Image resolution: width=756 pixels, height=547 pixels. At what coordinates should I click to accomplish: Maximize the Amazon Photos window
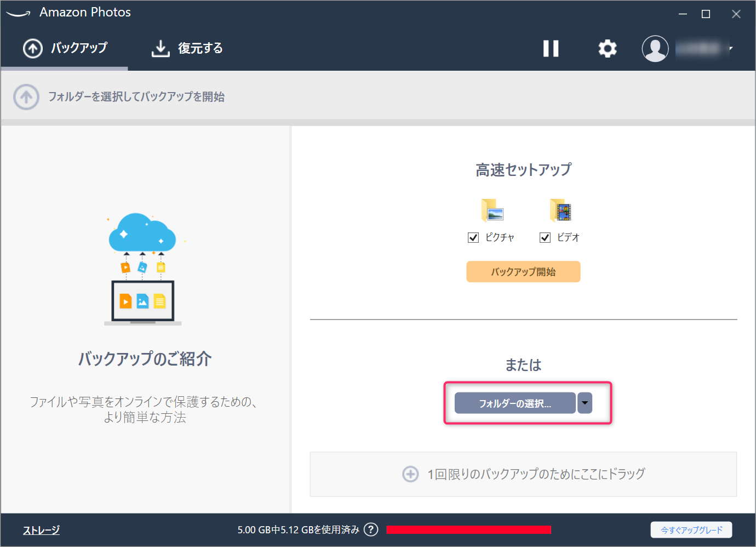pos(706,14)
